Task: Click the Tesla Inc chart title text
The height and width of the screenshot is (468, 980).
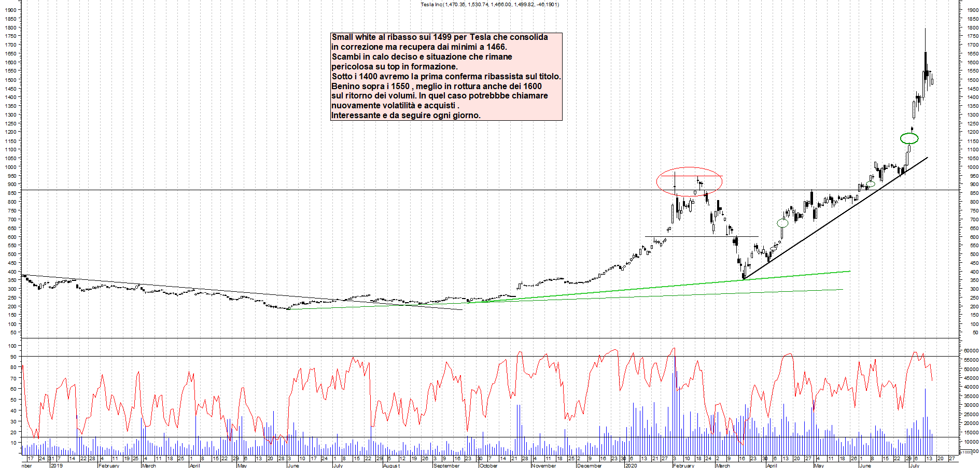Action: click(489, 5)
